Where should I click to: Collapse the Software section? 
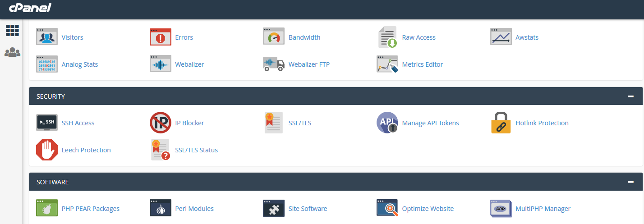tap(631, 182)
